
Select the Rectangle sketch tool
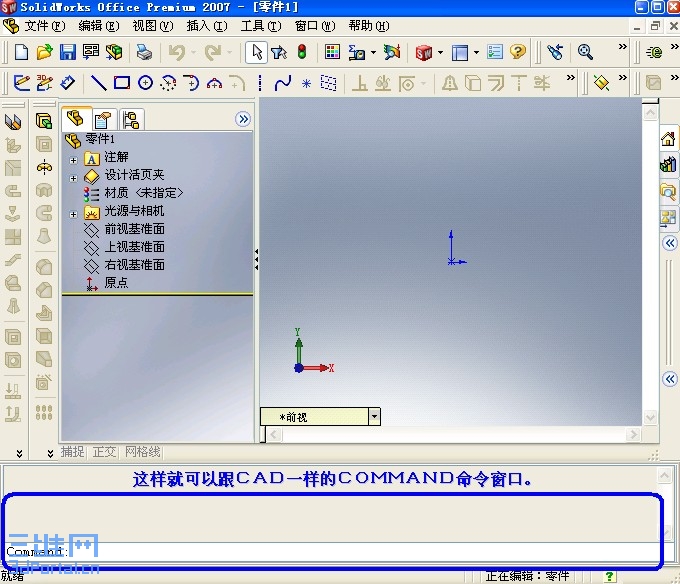click(122, 82)
